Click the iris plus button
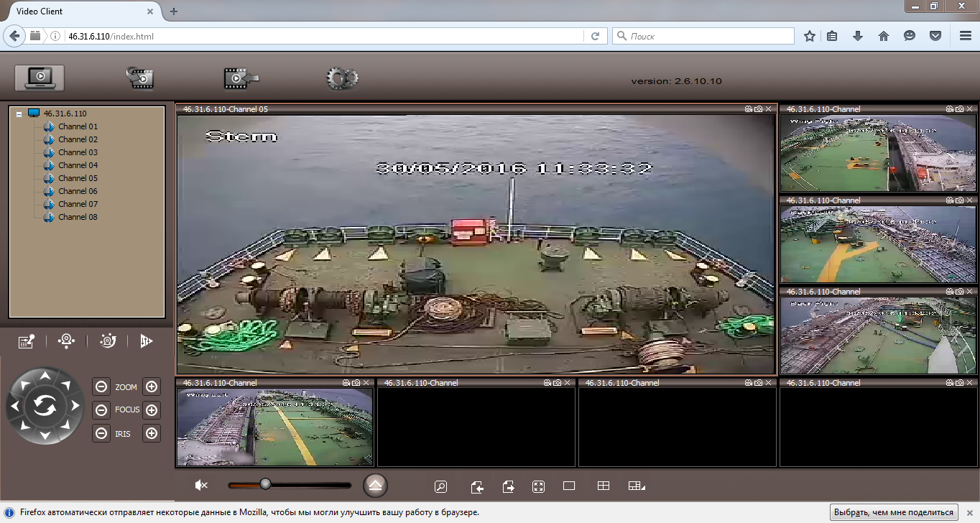The width and height of the screenshot is (980, 523). pos(152,433)
